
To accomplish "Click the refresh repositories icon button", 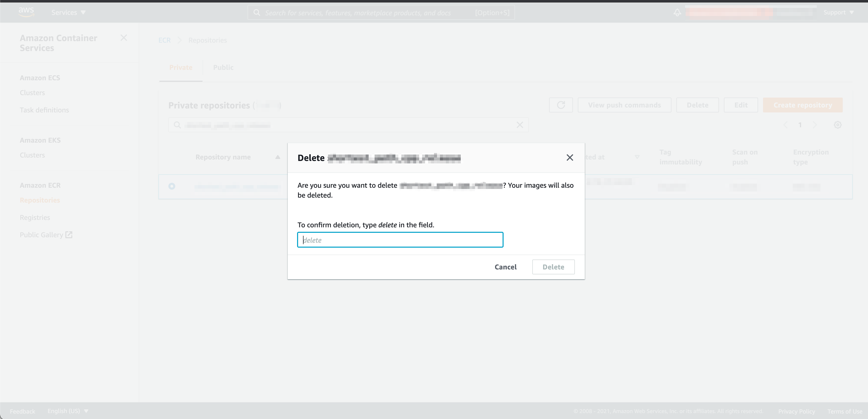I will 561,105.
